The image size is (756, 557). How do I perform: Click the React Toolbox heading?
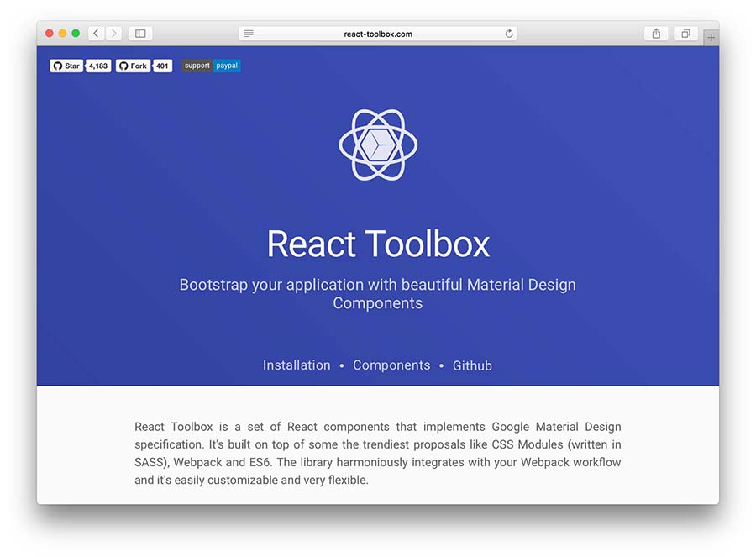tap(378, 244)
